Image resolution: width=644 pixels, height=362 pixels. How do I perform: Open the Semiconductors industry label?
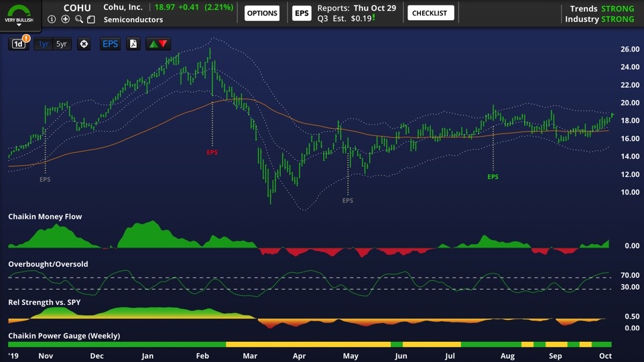pos(133,19)
